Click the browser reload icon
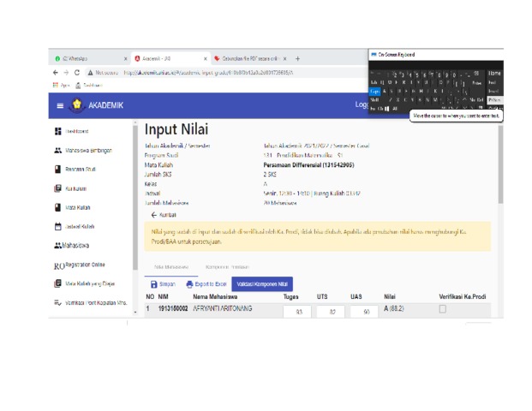 tap(77, 73)
